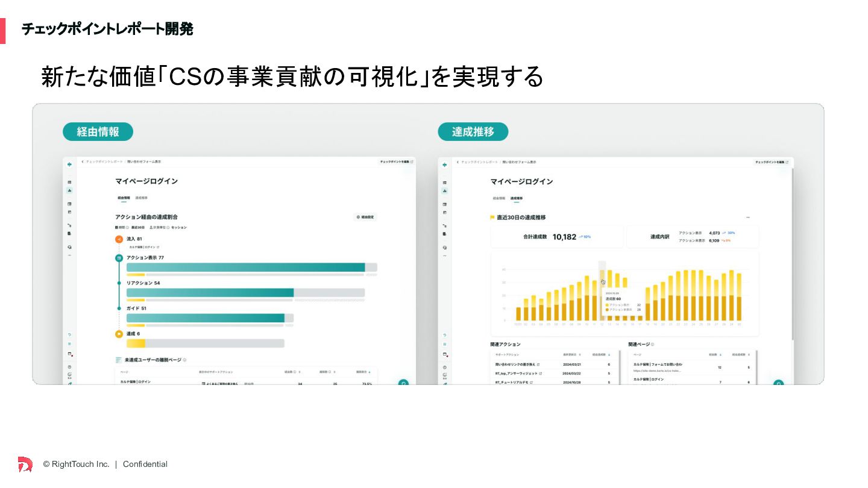Switch to the 達成推移 tab in the left screenshot
The image size is (868, 488).
point(142,198)
